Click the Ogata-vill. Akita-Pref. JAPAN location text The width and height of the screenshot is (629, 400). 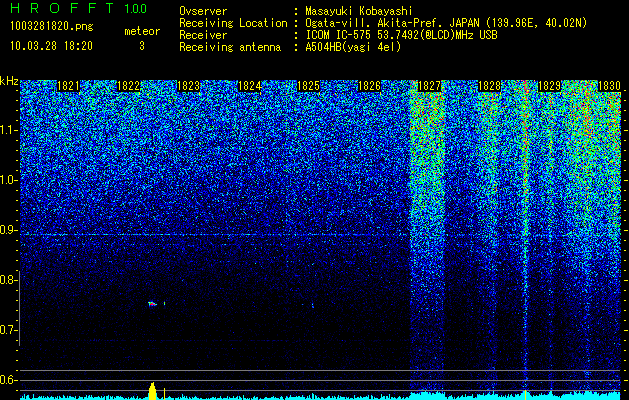click(x=446, y=23)
